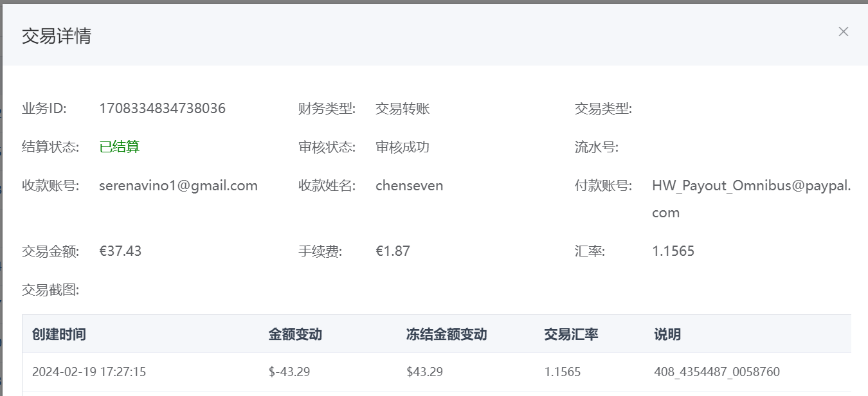Click the 说明 column header
868x396 pixels.
[667, 334]
